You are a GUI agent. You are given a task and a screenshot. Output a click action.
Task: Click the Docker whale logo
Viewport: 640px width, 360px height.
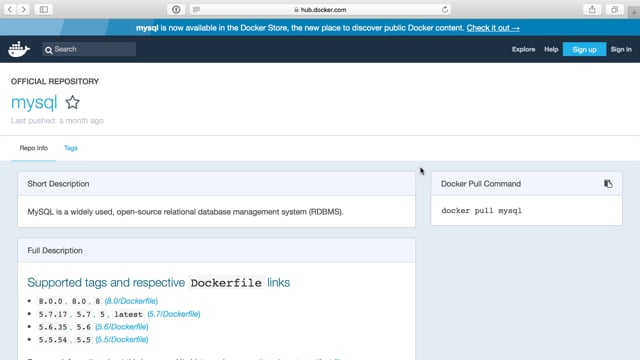tap(19, 49)
